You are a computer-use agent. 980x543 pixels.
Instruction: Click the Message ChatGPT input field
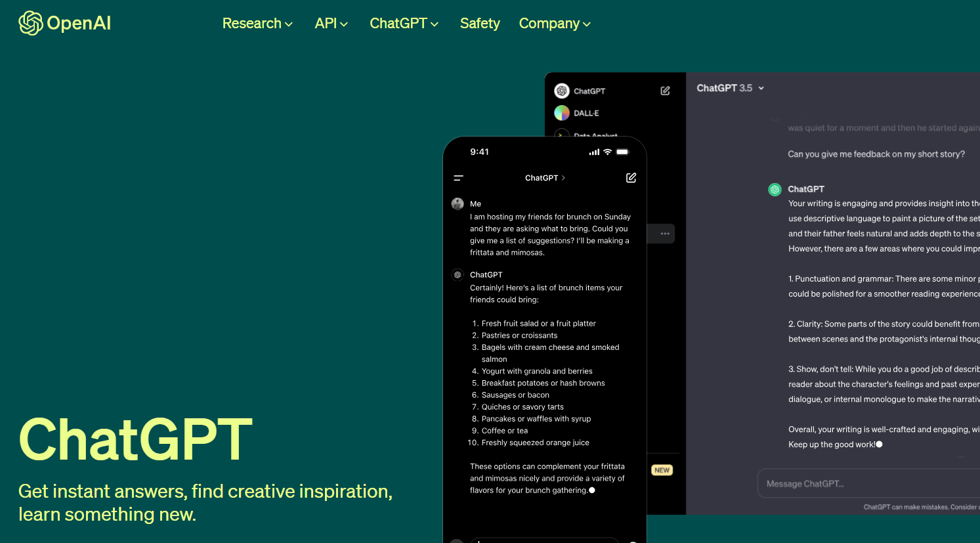(868, 483)
